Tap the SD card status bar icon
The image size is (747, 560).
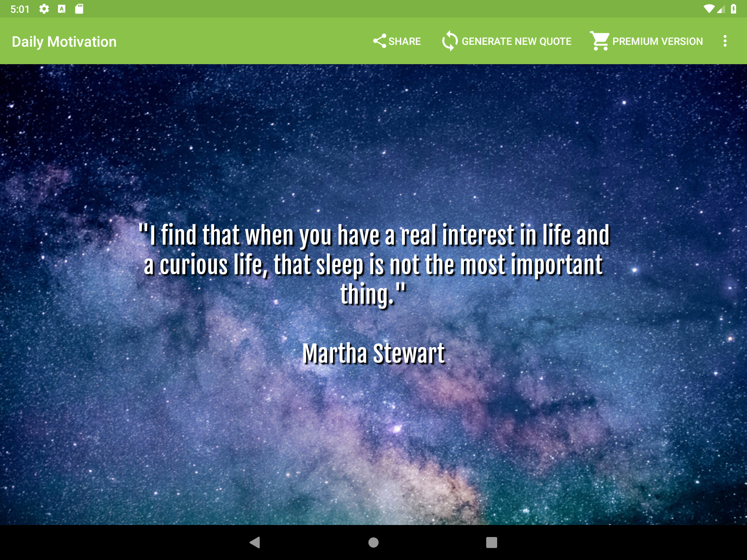pyautogui.click(x=79, y=9)
